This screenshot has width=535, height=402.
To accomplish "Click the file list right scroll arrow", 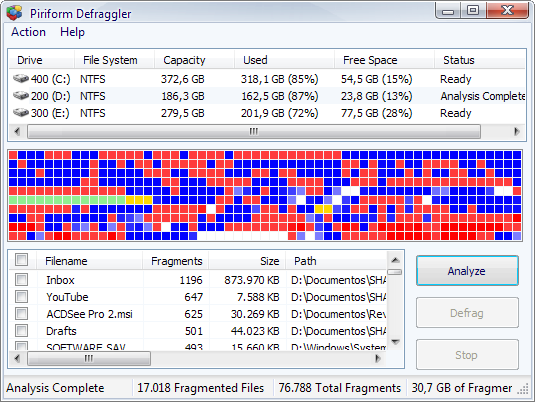I will pos(378,358).
